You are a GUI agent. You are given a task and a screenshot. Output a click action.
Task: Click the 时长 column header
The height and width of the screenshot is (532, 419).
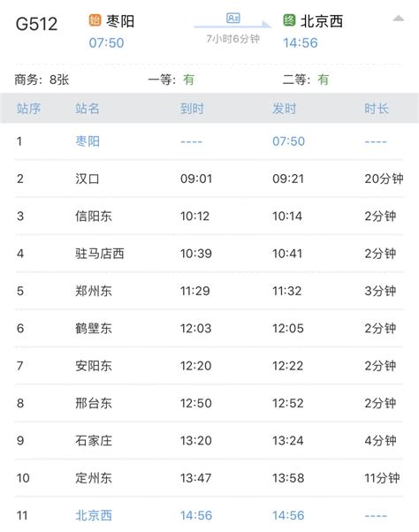[x=377, y=109]
